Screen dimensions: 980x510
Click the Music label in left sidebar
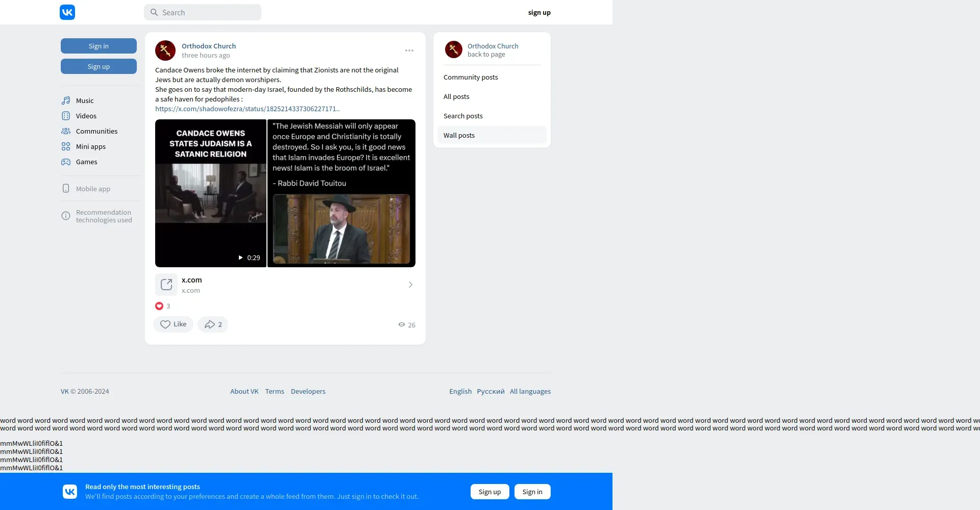[x=85, y=100]
